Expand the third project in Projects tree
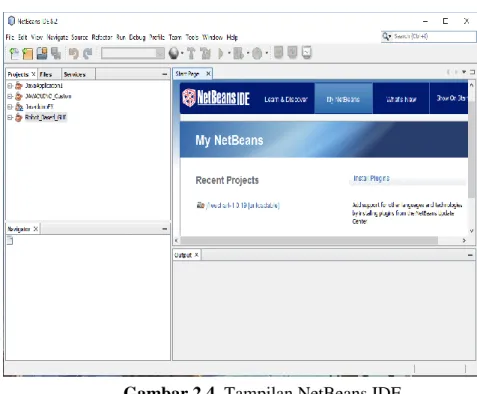477x394 pixels. point(10,107)
